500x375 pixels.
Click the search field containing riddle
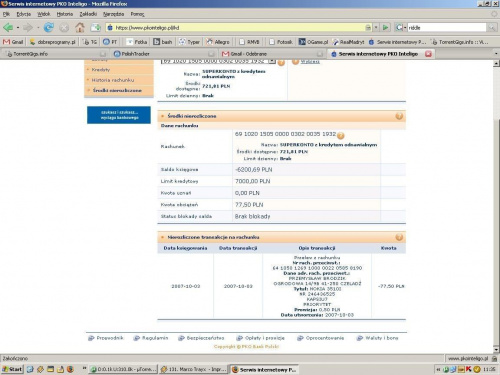pyautogui.click(x=447, y=27)
